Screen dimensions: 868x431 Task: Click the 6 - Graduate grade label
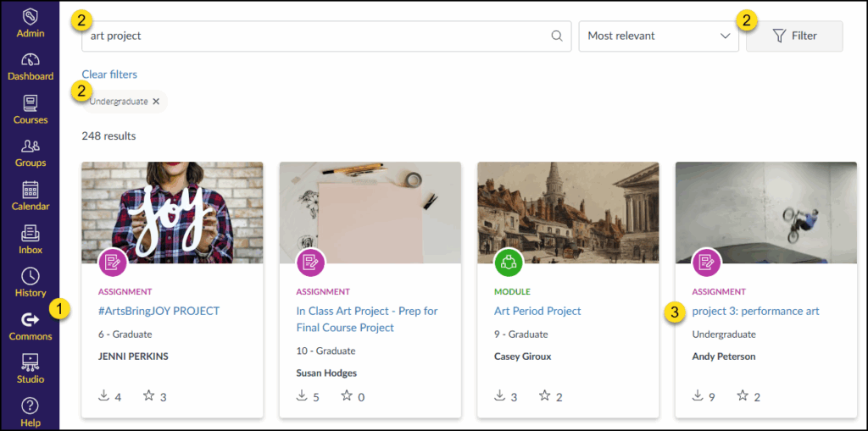[125, 334]
